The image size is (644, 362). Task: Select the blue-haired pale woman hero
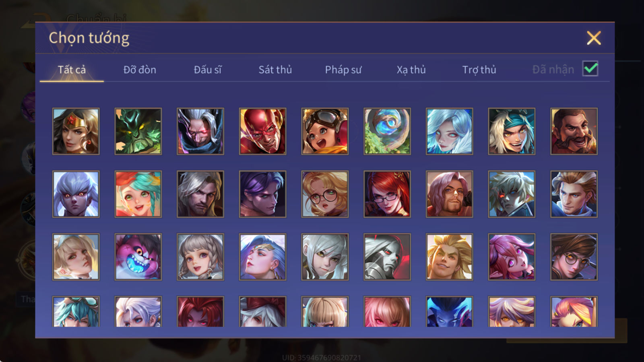pos(449,131)
